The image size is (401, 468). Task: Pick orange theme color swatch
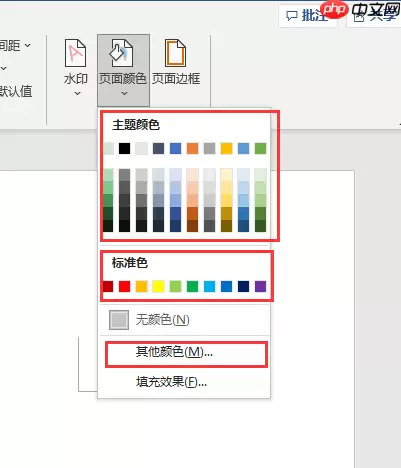192,148
